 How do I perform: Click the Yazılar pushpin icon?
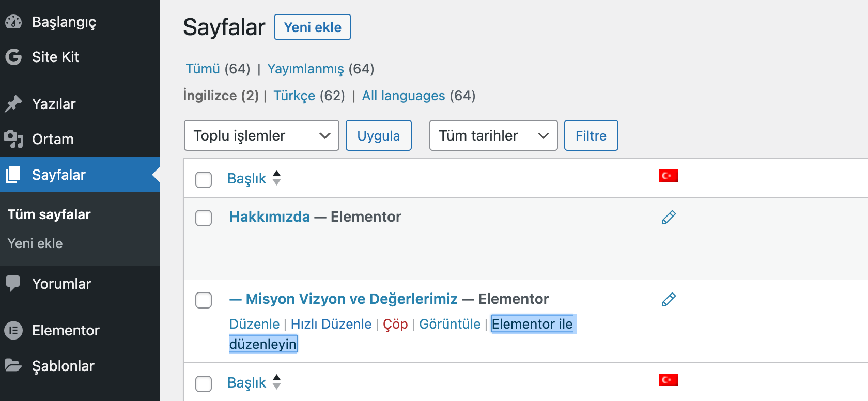[x=12, y=103]
